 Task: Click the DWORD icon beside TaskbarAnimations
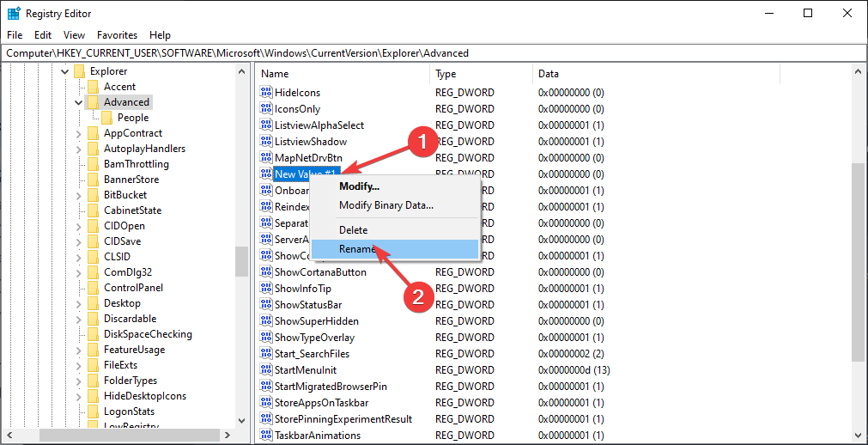click(x=265, y=435)
